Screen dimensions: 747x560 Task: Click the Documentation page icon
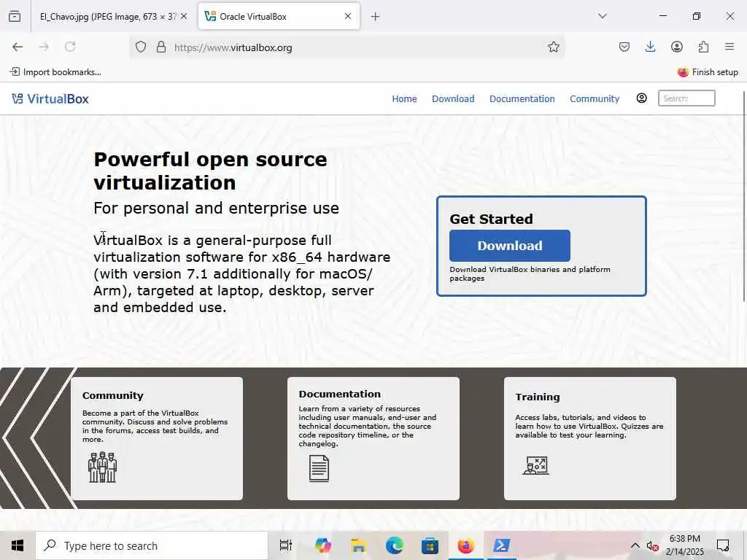[x=319, y=469]
